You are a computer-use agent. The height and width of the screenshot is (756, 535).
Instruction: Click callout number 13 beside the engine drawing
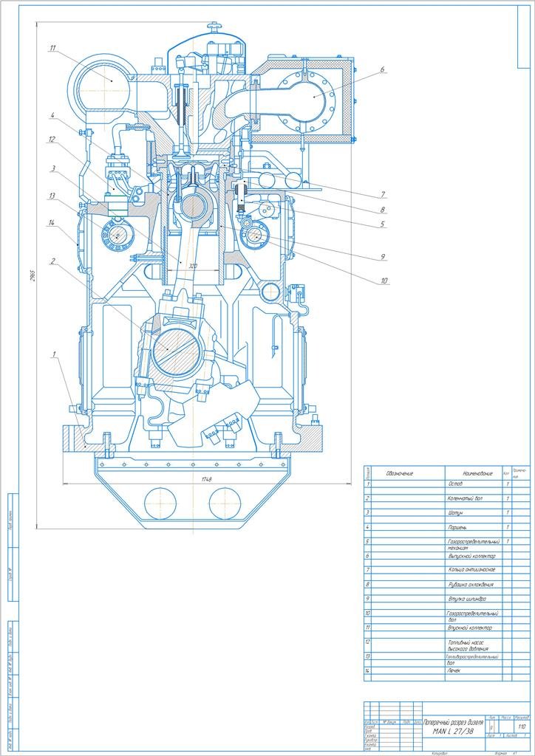coord(52,195)
